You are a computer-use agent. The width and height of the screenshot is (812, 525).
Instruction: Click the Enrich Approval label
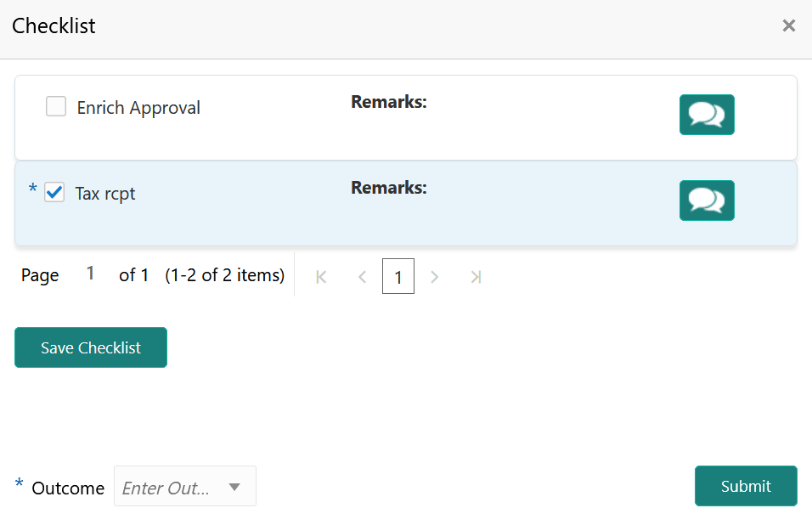click(138, 107)
